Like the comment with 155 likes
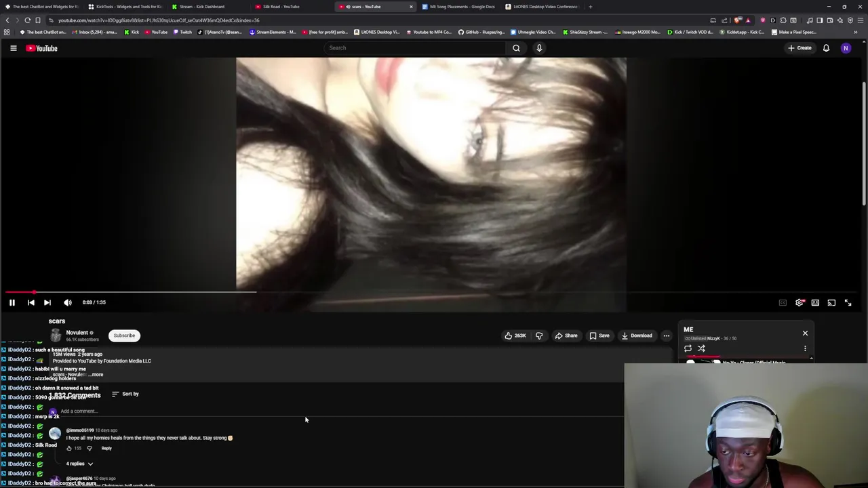This screenshot has height=488, width=868. [69, 448]
